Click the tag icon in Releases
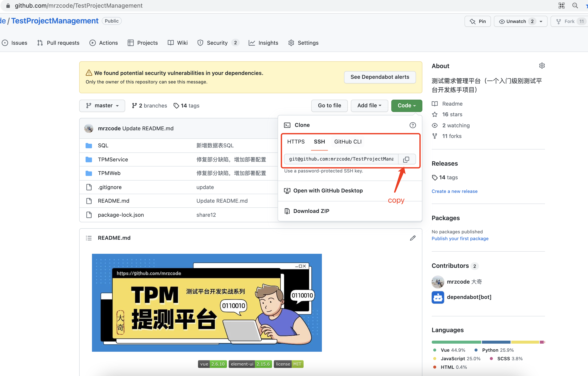 (435, 178)
